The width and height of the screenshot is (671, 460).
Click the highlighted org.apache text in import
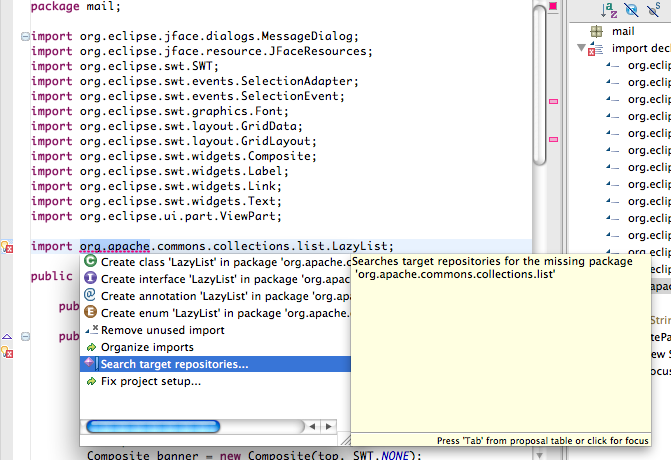click(x=115, y=246)
